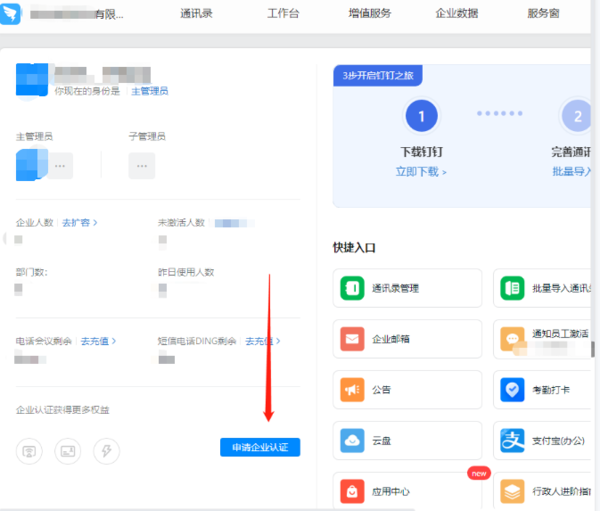Viewport: 600px width, 511px height.
Task: Click the 申请企业认证 button
Action: click(x=260, y=447)
